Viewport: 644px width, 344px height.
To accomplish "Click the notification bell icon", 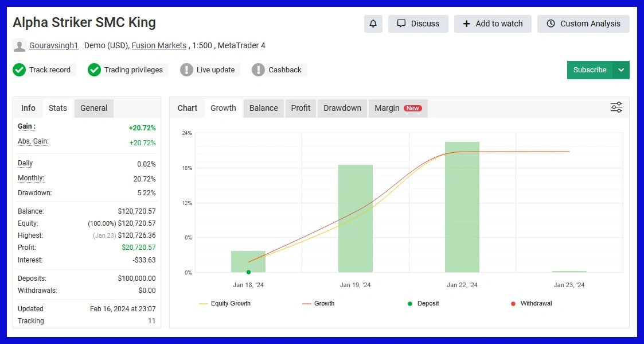I will [x=373, y=24].
